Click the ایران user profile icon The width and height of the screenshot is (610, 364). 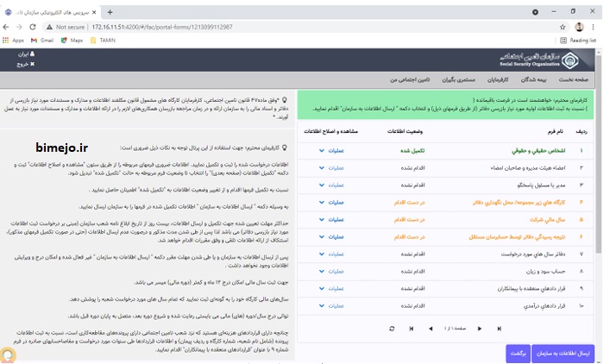point(32,54)
